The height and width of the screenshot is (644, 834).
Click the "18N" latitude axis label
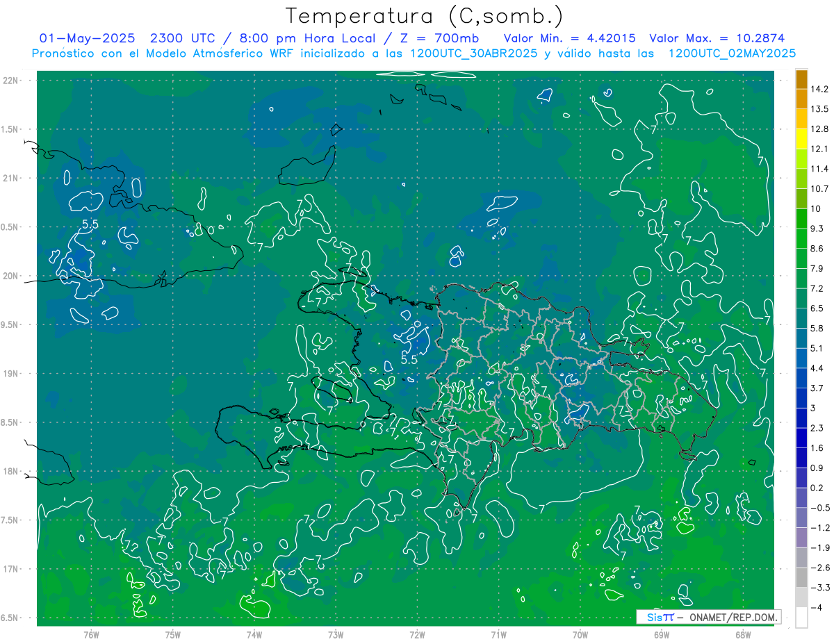click(x=11, y=472)
